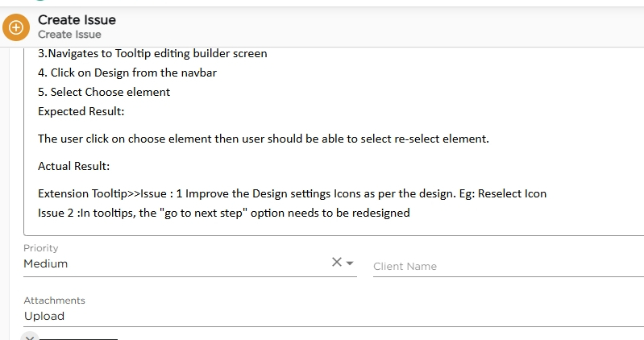Viewport: 644px width, 340px height.
Task: Click the bold Create Issue heading
Action: coord(77,19)
